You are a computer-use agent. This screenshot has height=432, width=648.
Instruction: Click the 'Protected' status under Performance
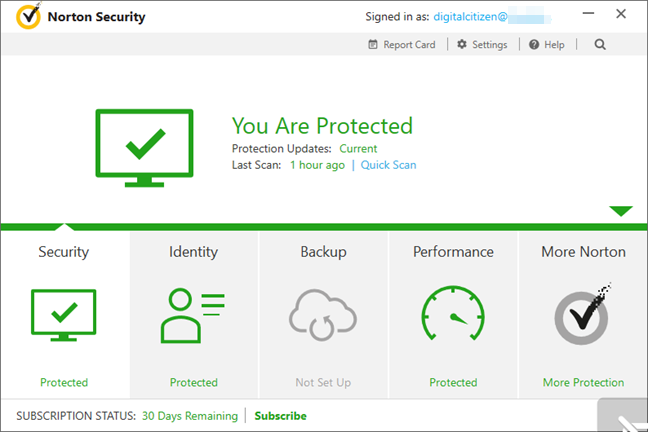tap(453, 382)
